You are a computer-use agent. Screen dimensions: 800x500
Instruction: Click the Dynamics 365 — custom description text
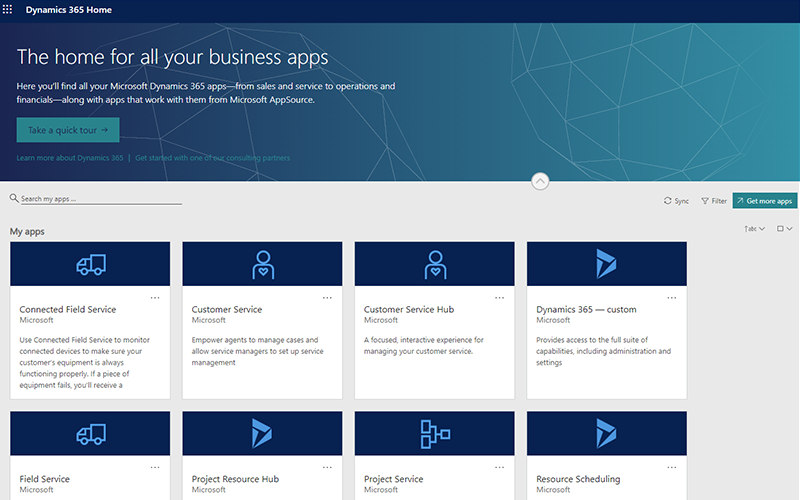coord(604,351)
